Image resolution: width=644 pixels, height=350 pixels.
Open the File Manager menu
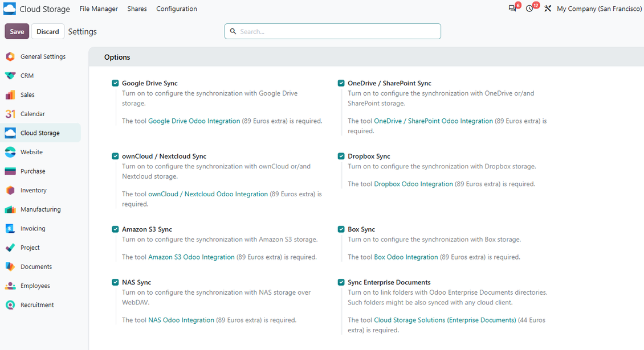click(x=99, y=9)
